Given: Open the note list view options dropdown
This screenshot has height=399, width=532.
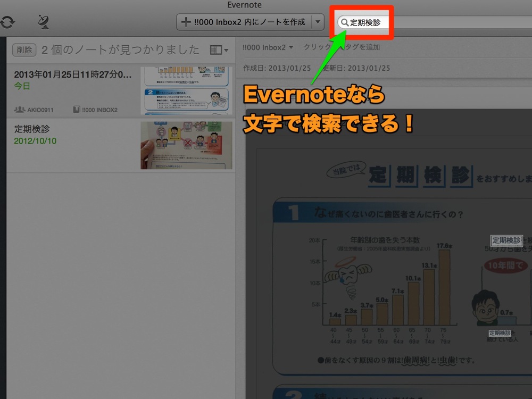Looking at the screenshot, I should click(219, 50).
